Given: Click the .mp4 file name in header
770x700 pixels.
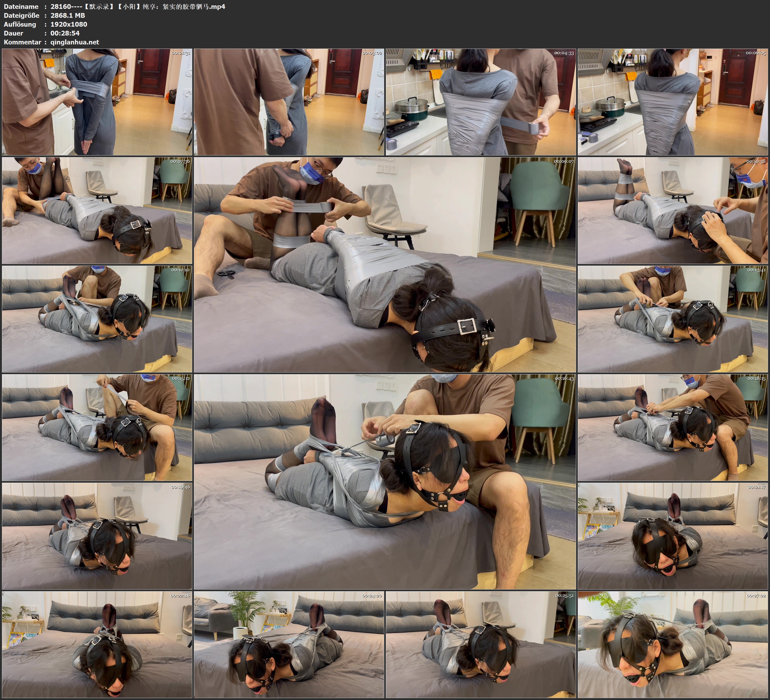Looking at the screenshot, I should tap(137, 6).
